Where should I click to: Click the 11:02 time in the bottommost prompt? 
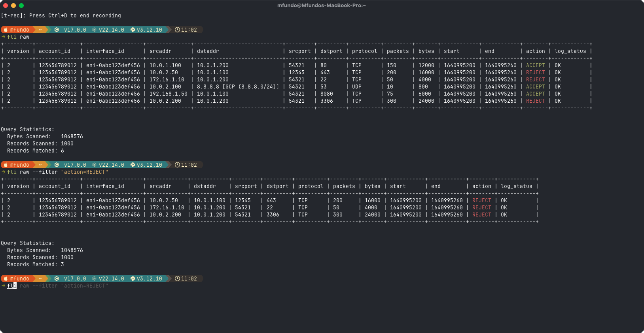189,278
